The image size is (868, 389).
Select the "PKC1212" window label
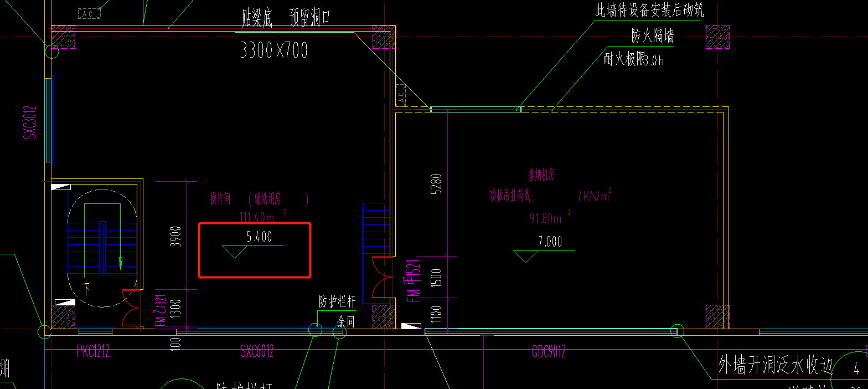click(92, 351)
